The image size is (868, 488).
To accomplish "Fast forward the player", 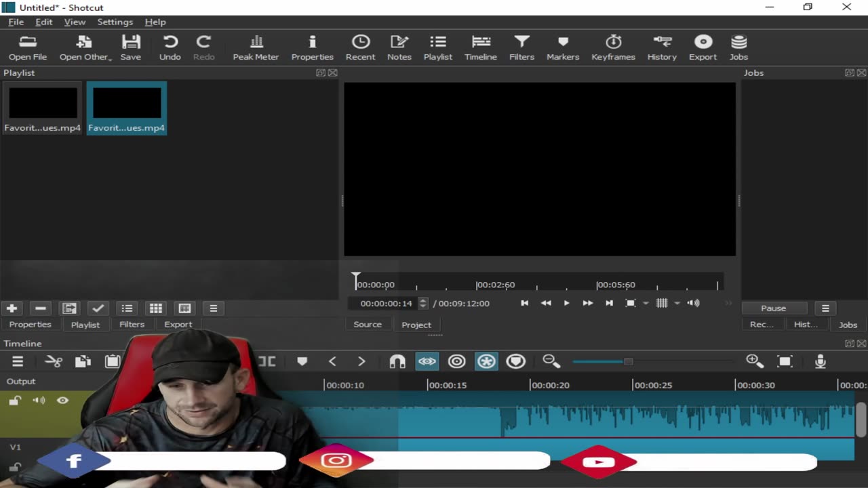I will point(588,303).
